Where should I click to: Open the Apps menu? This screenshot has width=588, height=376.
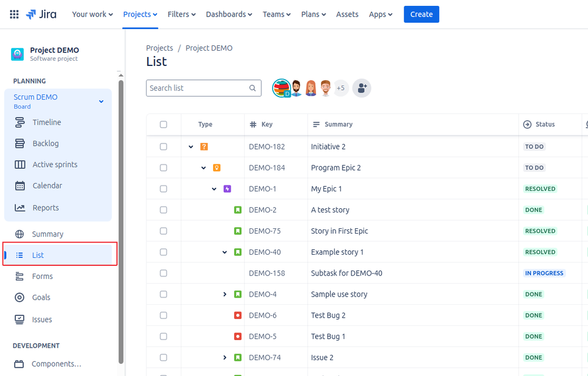coord(381,14)
